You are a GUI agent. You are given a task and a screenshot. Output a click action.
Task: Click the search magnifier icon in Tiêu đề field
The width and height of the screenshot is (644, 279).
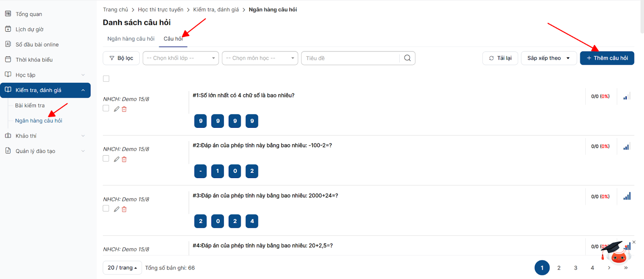(407, 58)
